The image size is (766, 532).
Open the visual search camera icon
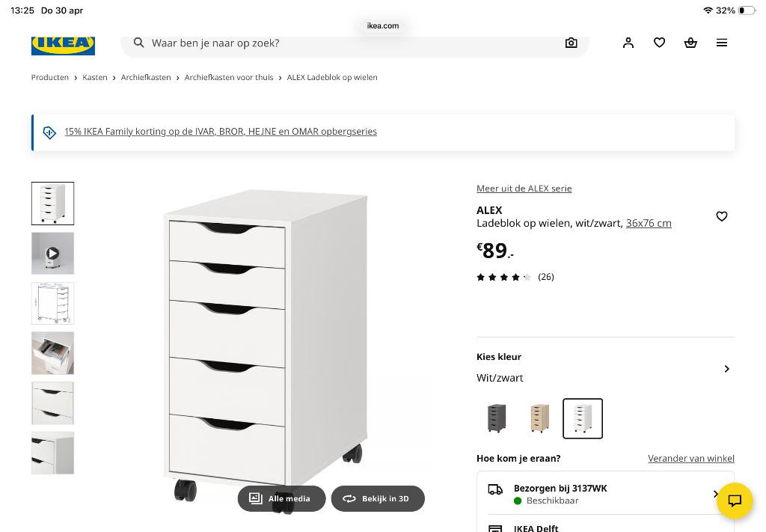[571, 43]
